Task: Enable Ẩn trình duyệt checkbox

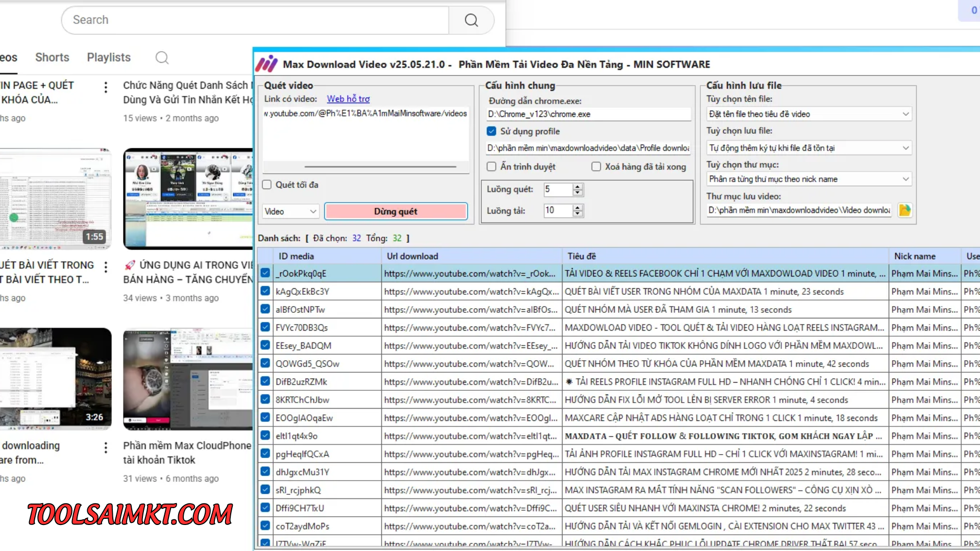Action: pos(492,166)
